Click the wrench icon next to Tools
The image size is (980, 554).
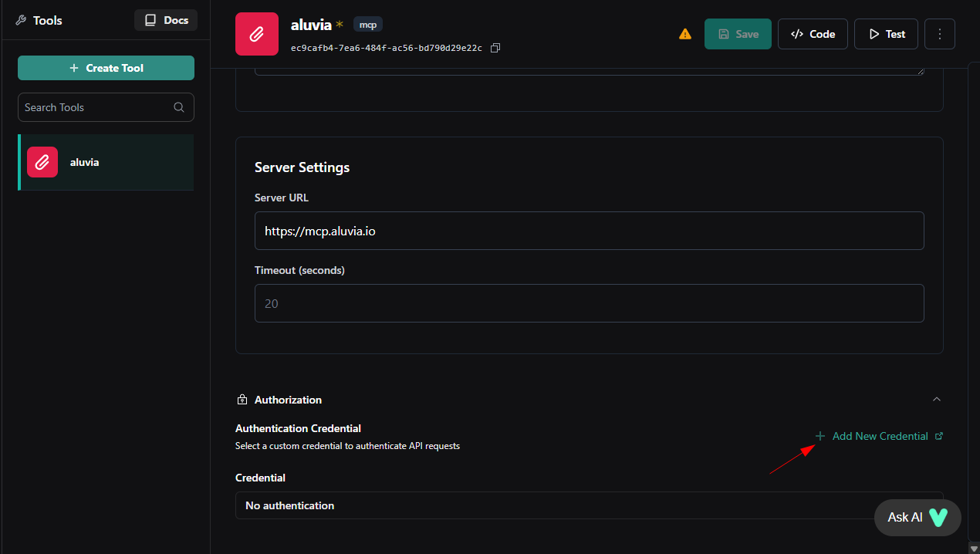pyautogui.click(x=19, y=20)
